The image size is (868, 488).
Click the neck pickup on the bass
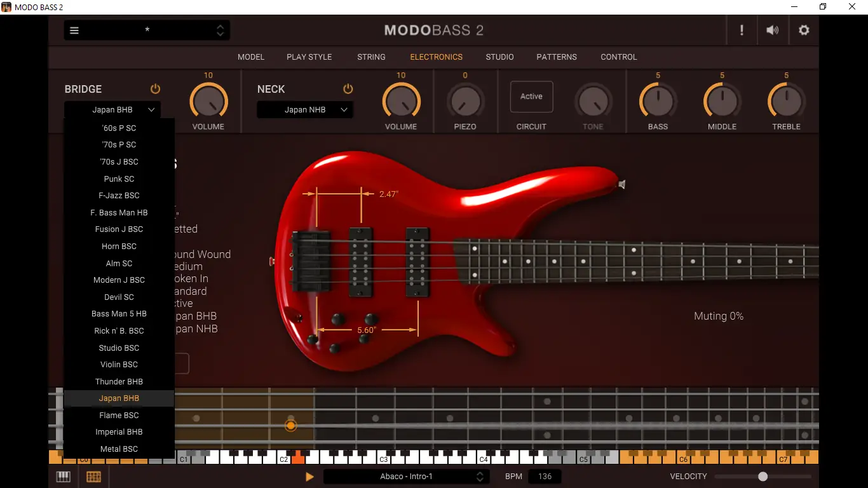(x=417, y=261)
